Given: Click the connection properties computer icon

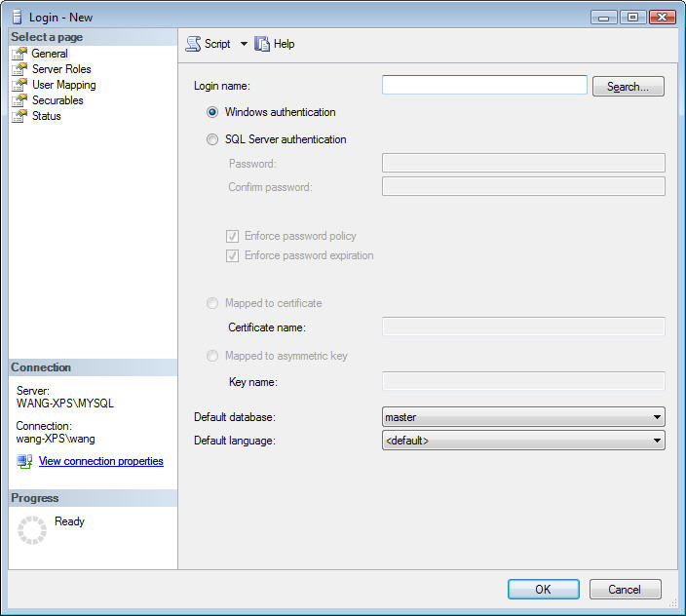Looking at the screenshot, I should 24,461.
